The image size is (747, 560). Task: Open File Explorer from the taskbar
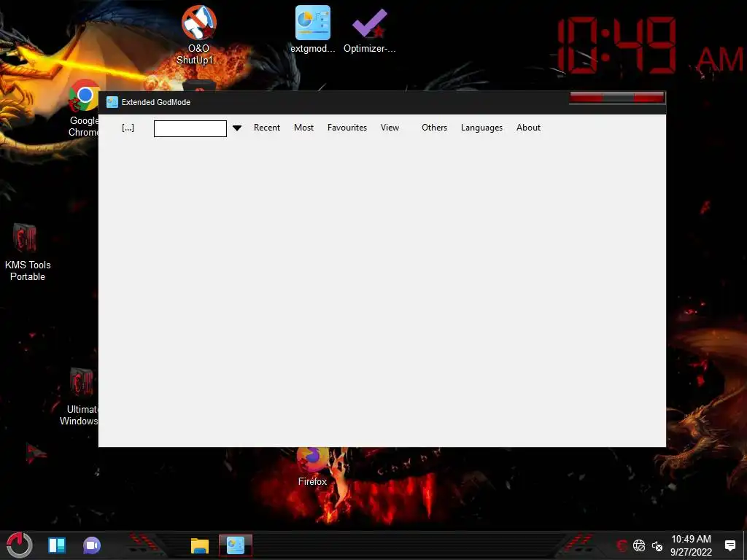pyautogui.click(x=200, y=545)
